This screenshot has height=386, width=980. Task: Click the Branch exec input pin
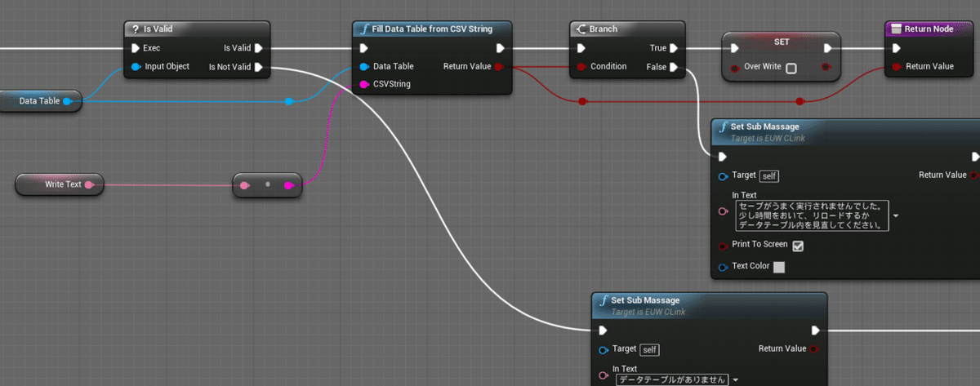coord(581,48)
